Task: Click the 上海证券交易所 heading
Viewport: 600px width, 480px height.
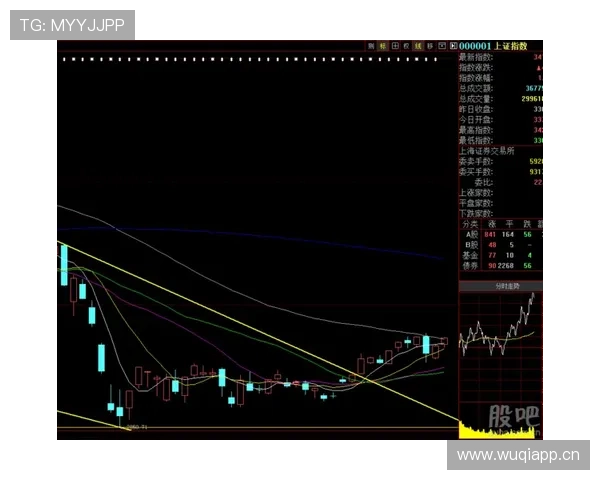Action: coord(487,151)
